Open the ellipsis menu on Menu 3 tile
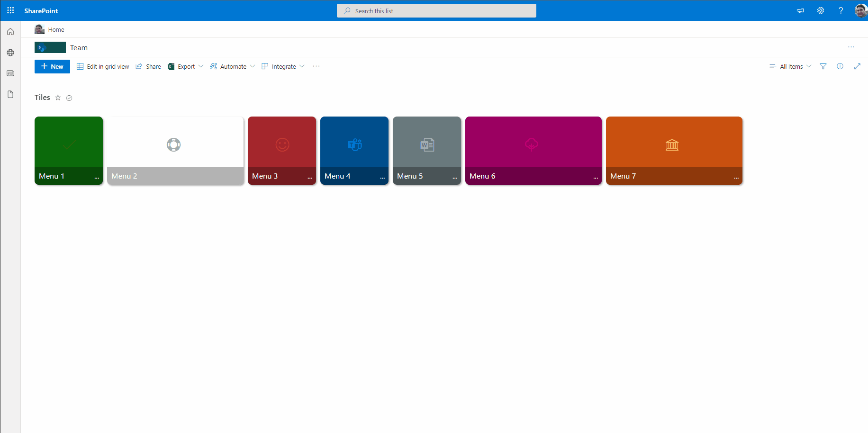 click(x=310, y=177)
